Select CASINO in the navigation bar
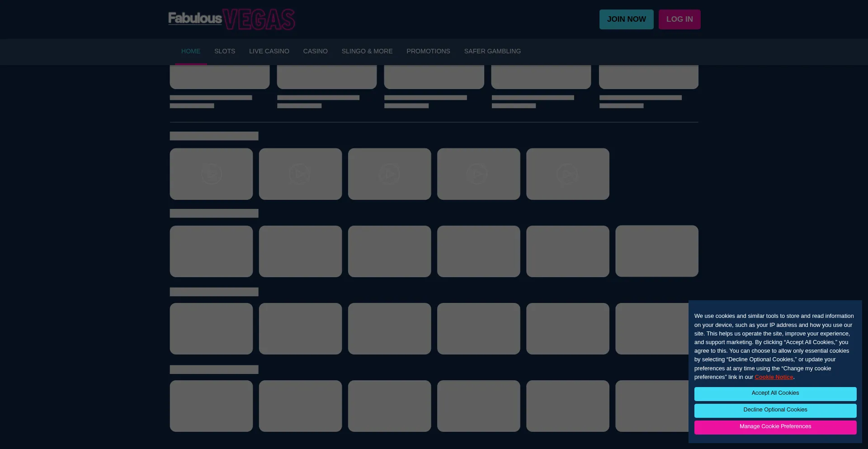The height and width of the screenshot is (449, 868). point(315,52)
